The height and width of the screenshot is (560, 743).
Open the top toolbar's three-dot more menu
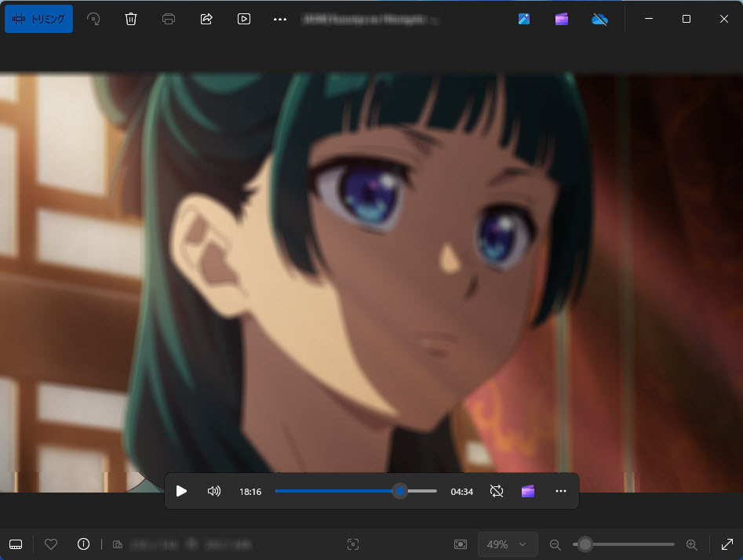(x=280, y=19)
